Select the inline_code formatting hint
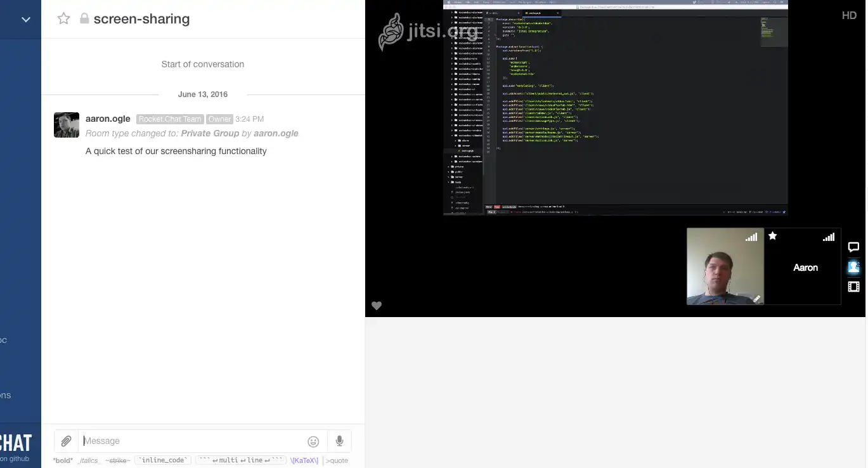The height and width of the screenshot is (468, 868). 162,460
